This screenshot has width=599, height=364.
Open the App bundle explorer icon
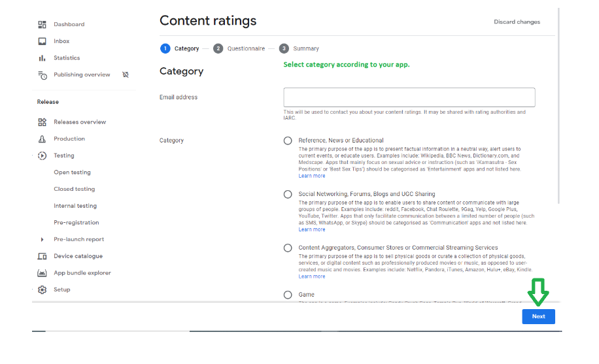[43, 273]
